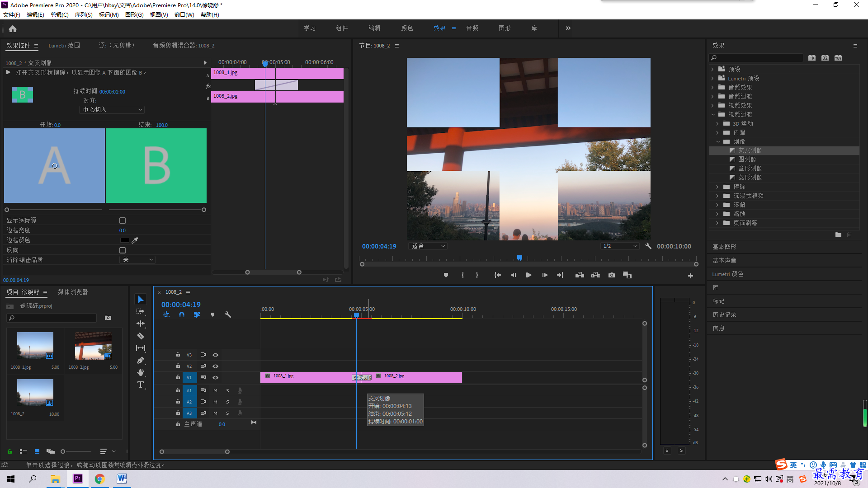Click the Home icon
868x488 pixels.
(x=13, y=28)
